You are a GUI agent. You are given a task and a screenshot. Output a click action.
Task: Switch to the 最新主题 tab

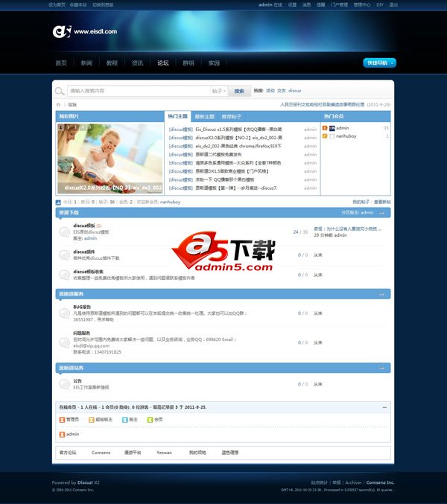[x=205, y=116]
